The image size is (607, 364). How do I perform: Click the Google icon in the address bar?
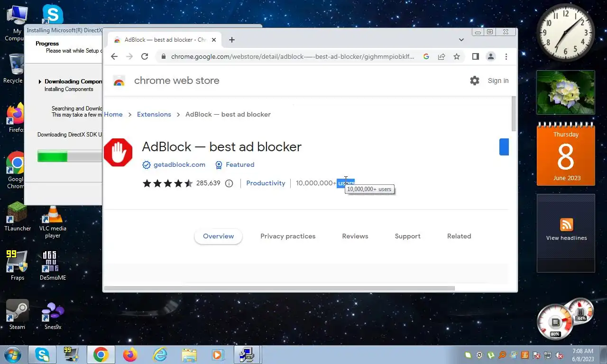[426, 56]
